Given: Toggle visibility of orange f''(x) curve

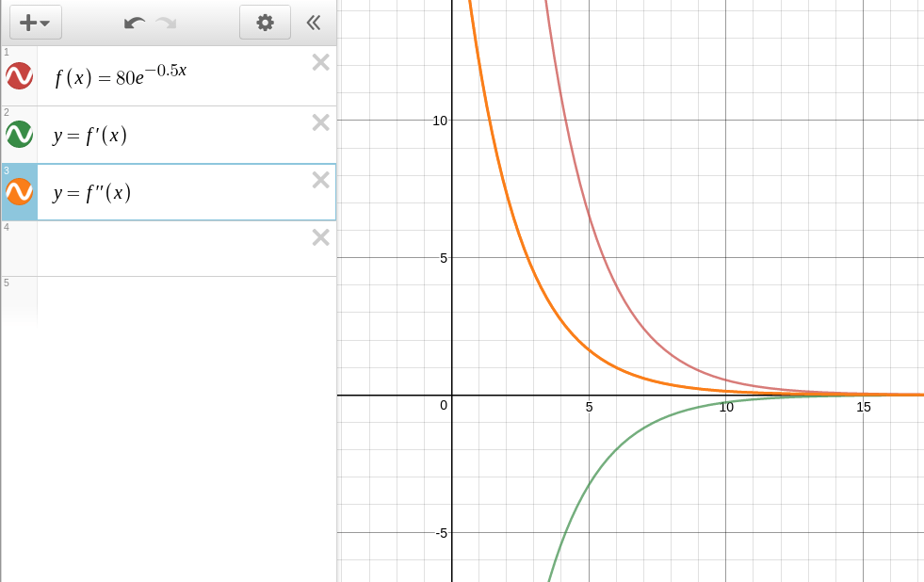Looking at the screenshot, I should click(x=19, y=191).
